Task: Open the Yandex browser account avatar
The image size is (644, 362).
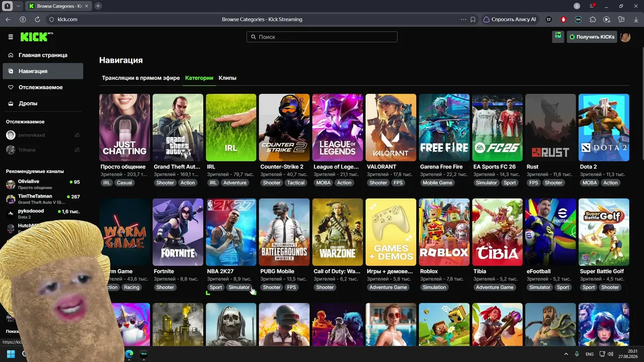Action: click(577, 6)
